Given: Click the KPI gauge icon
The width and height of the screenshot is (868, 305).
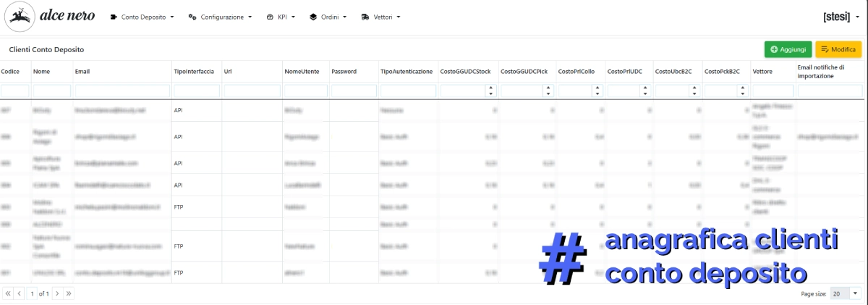Looking at the screenshot, I should tap(270, 17).
